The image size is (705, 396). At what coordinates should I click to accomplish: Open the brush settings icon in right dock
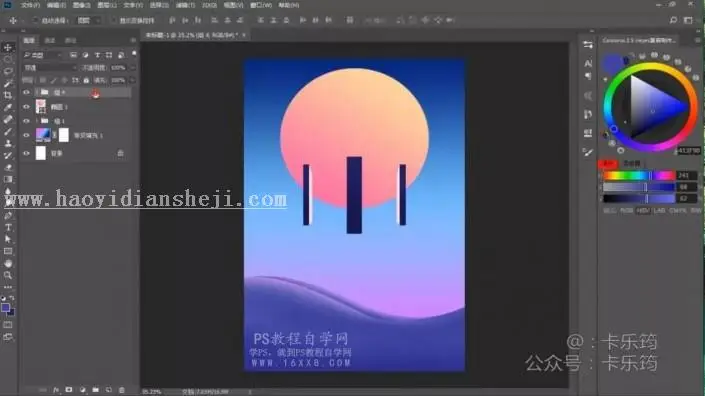pyautogui.click(x=588, y=152)
